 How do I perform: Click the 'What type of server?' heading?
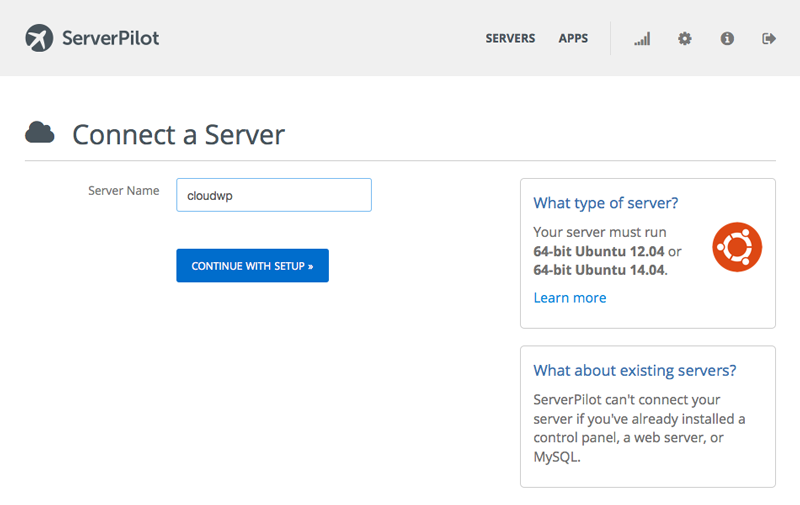606,203
